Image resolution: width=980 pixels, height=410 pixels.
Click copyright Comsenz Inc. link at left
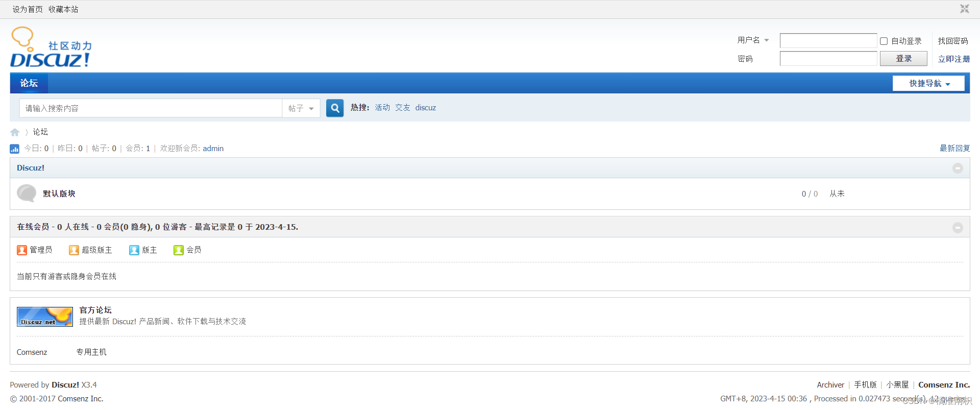click(x=81, y=399)
